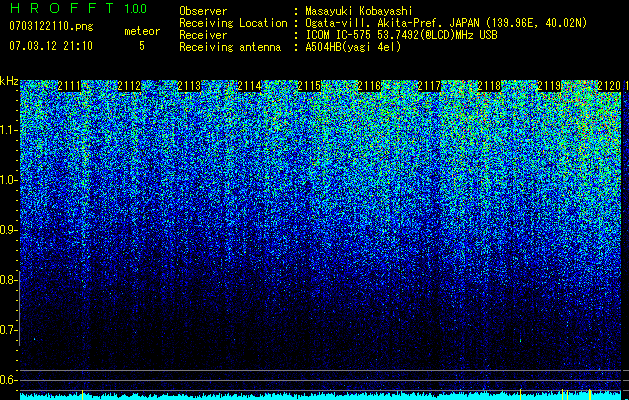Click the HROFFT 1.0.0 title text

click(78, 8)
